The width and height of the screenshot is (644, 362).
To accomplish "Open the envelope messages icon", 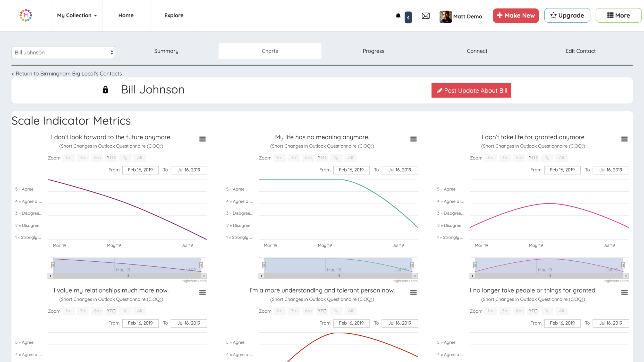I will [426, 16].
